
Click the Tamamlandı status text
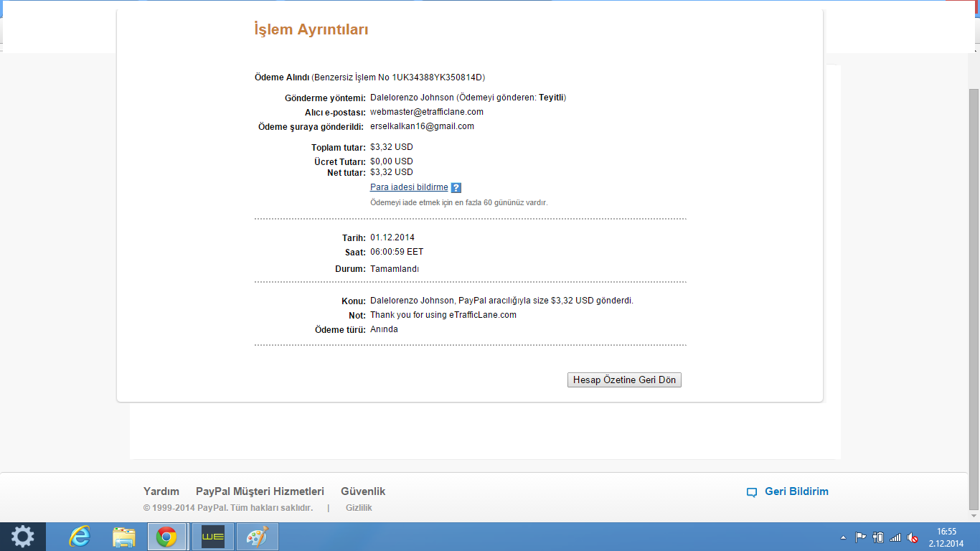point(395,269)
